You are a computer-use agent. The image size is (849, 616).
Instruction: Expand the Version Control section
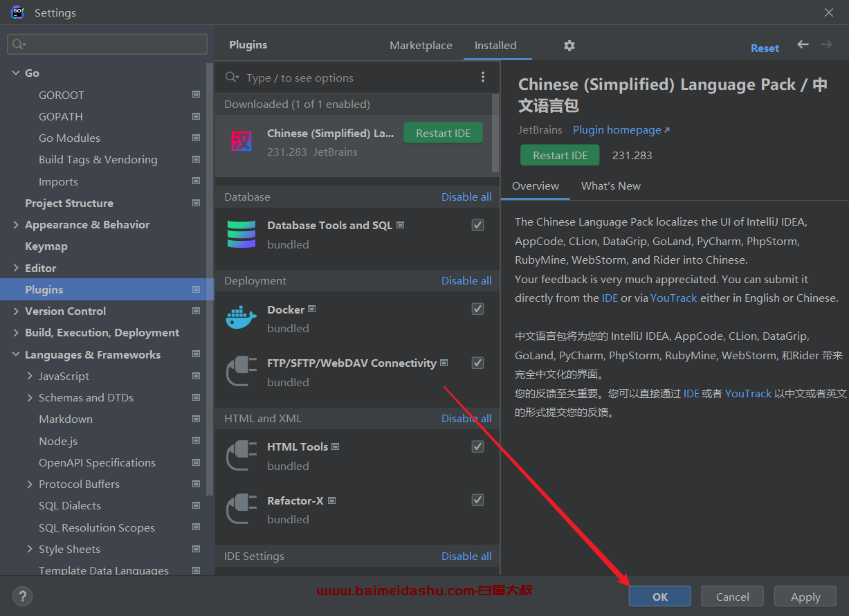(x=16, y=311)
